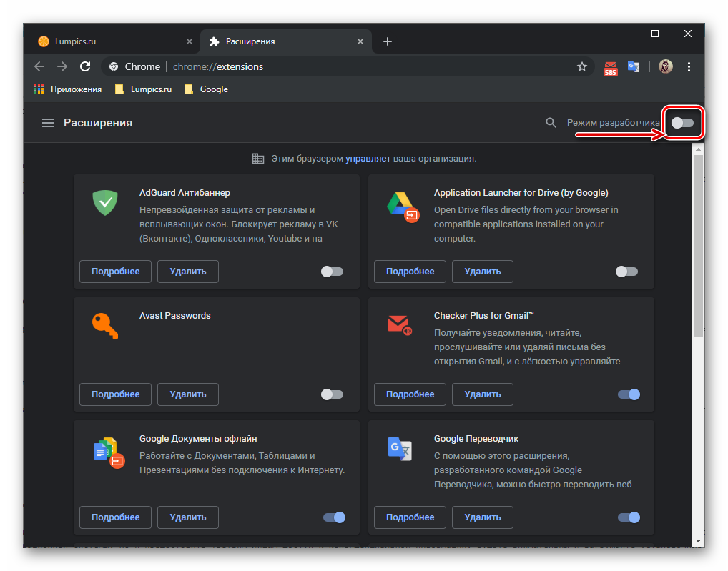This screenshot has width=728, height=571.
Task: Open the Gmail checker toolbar extension icon
Action: [610, 67]
